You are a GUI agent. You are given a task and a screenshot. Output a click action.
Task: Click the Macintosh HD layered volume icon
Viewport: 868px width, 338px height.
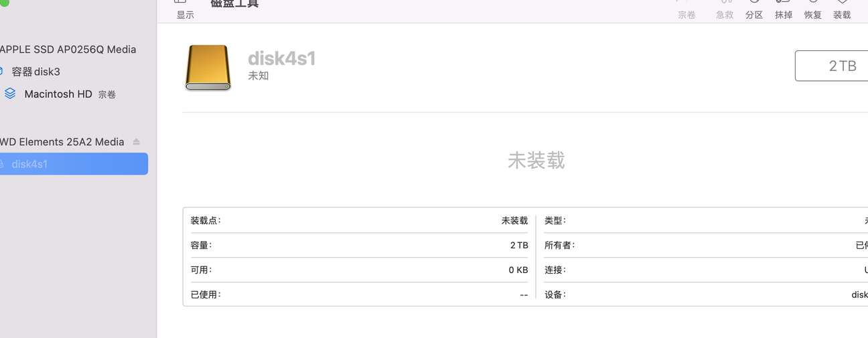(x=10, y=94)
